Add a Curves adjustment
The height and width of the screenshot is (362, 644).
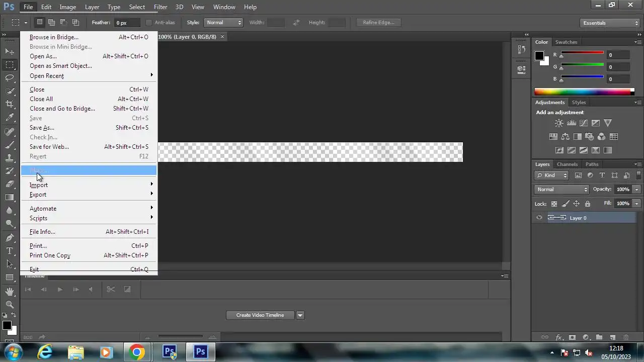[584, 123]
